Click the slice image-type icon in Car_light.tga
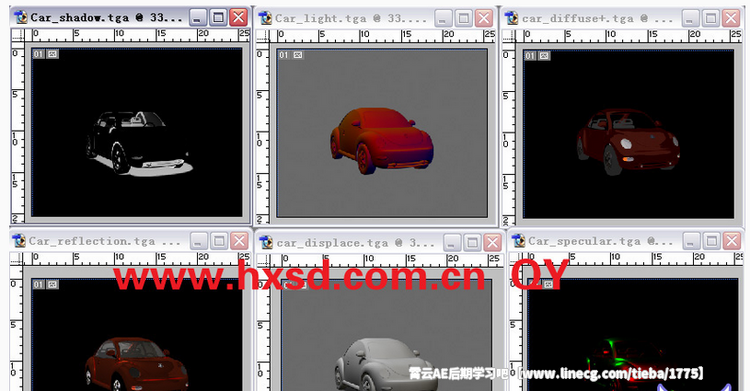This screenshot has height=391, width=750. tap(298, 55)
